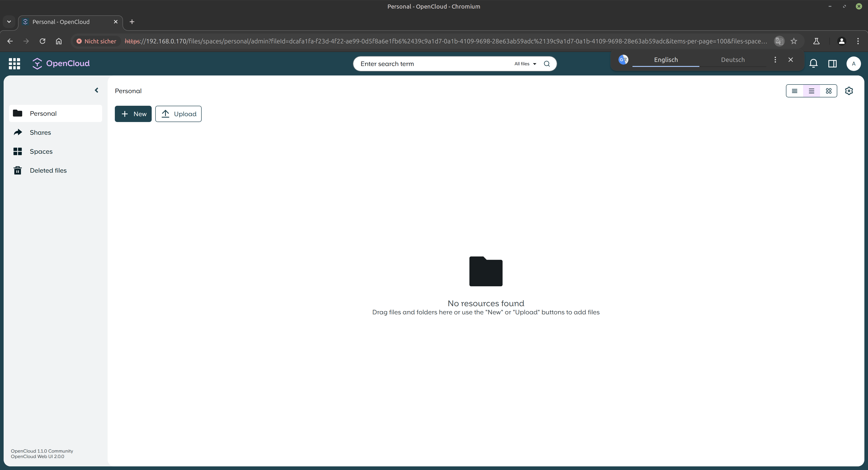Select Deutsch in the translate popup
Screen dimensions: 868x470
[733, 60]
